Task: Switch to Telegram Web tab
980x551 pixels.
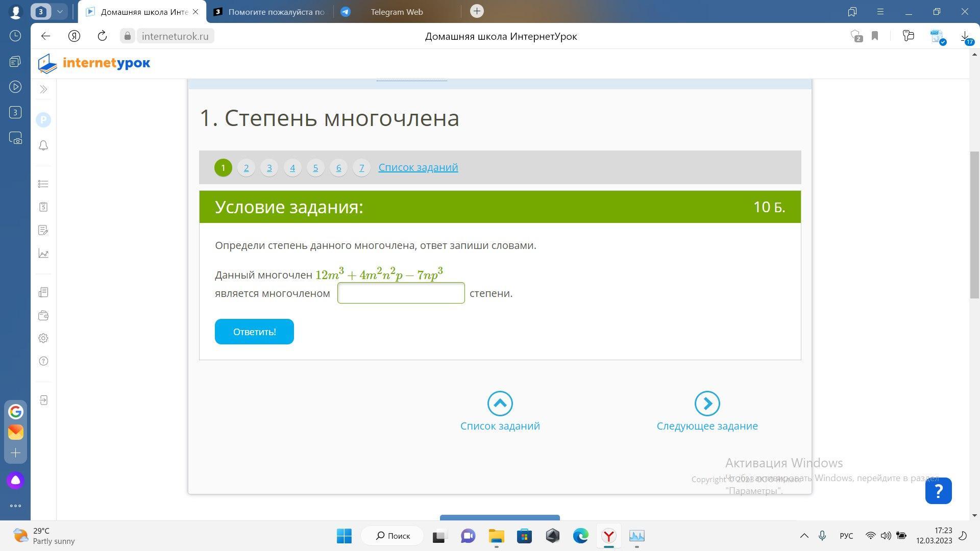Action: pyautogui.click(x=396, y=12)
